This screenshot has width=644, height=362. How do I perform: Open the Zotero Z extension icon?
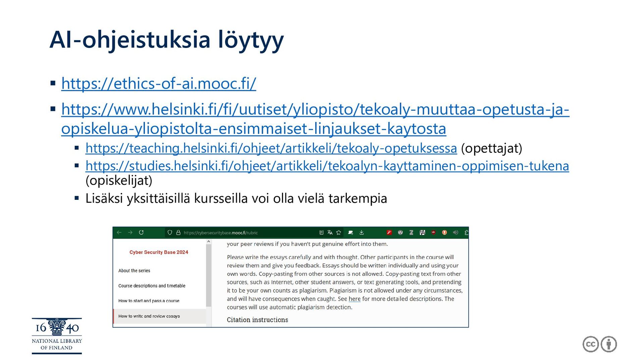[x=411, y=233]
